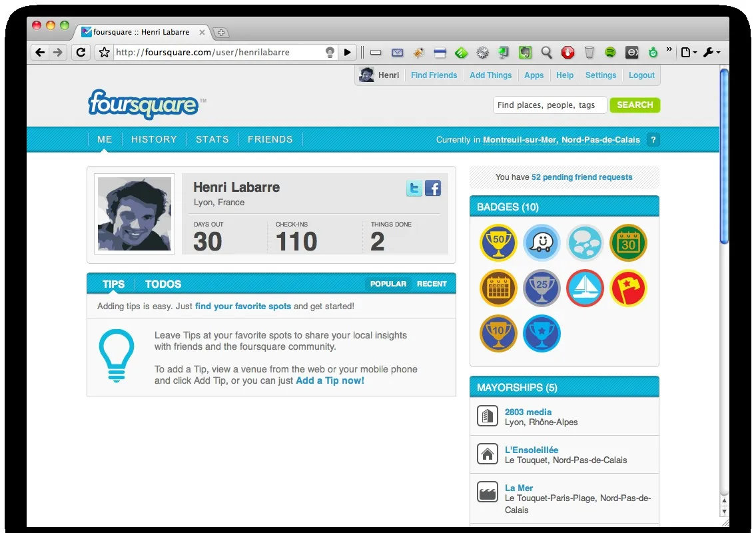This screenshot has width=756, height=533.
Task: Close the foursquare browser tab
Action: (x=202, y=33)
